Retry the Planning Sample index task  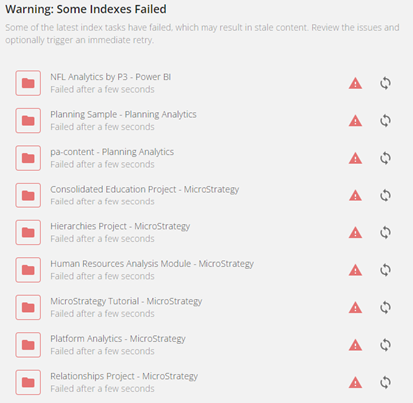pyautogui.click(x=385, y=121)
